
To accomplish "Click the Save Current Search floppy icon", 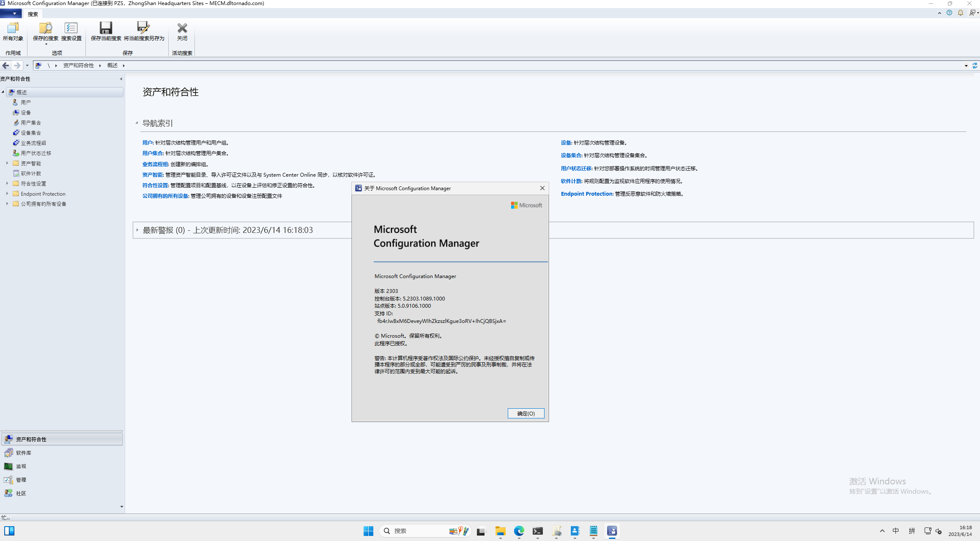I will [x=106, y=28].
